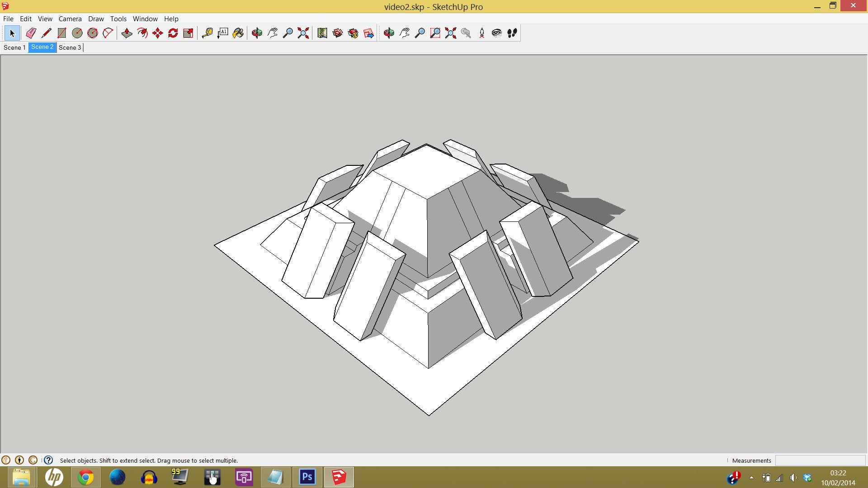Click the Measurements input box
Screen dimensions: 868x488
[820, 460]
